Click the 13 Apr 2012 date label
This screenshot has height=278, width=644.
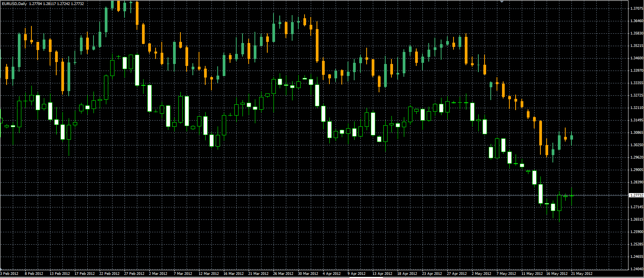click(x=382, y=274)
